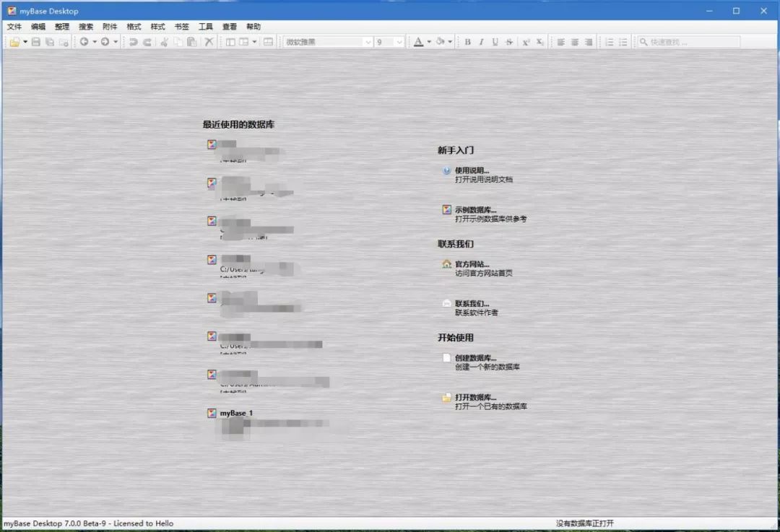This screenshot has height=532, width=780.
Task: Open the 样式 menu
Action: [x=157, y=27]
